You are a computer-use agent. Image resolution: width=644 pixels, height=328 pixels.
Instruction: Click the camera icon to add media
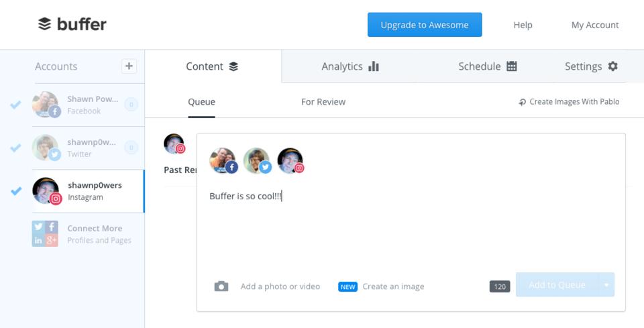coord(221,286)
